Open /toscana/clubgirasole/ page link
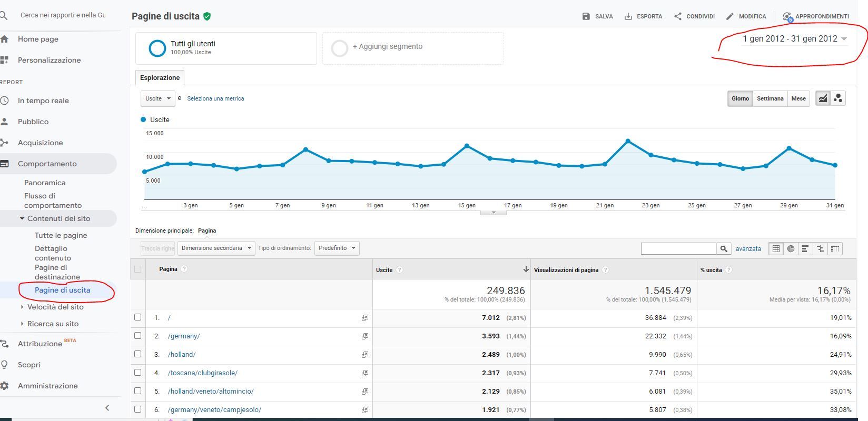The width and height of the screenshot is (868, 421). click(x=203, y=373)
